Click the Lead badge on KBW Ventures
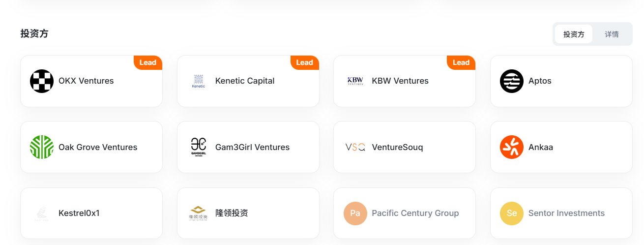644x245 pixels. pyautogui.click(x=461, y=62)
